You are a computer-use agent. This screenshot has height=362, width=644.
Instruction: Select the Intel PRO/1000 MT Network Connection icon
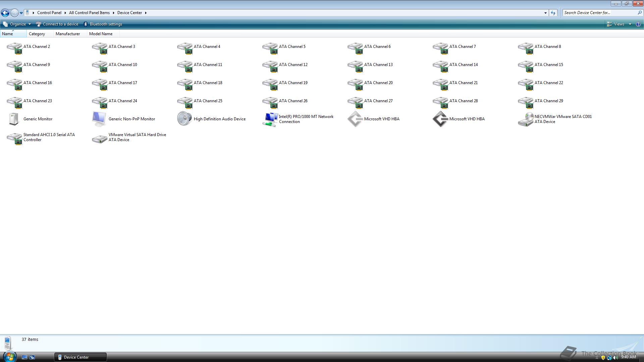(270, 119)
